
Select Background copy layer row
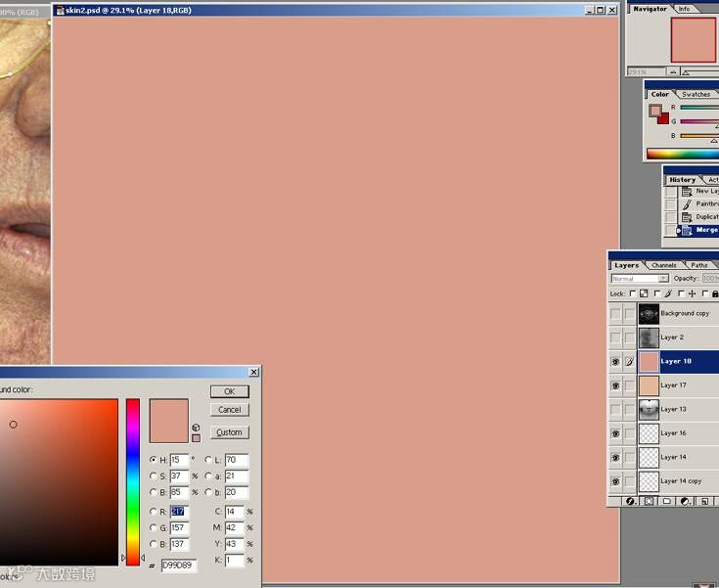click(663, 314)
